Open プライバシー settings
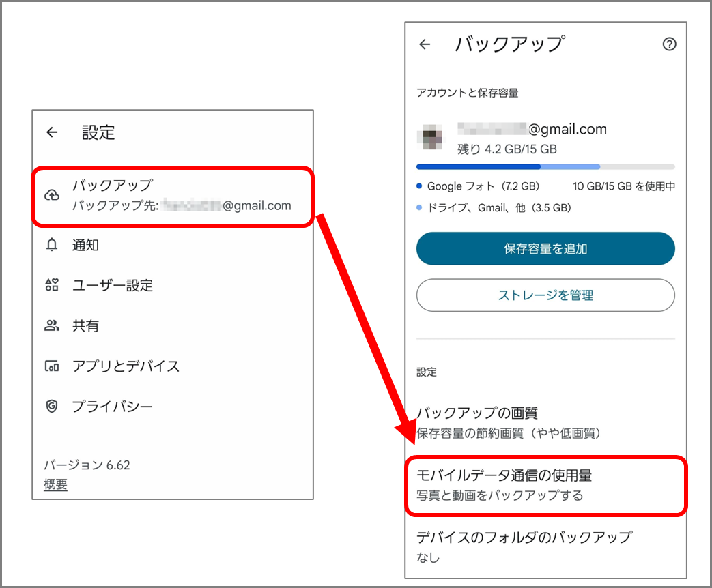The width and height of the screenshot is (712, 588). point(173,406)
